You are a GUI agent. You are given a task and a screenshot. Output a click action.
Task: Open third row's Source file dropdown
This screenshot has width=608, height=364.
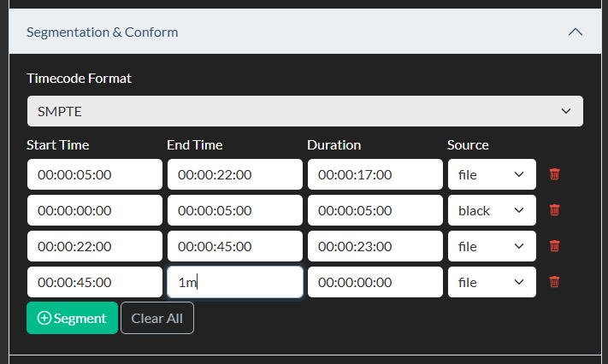pyautogui.click(x=492, y=246)
